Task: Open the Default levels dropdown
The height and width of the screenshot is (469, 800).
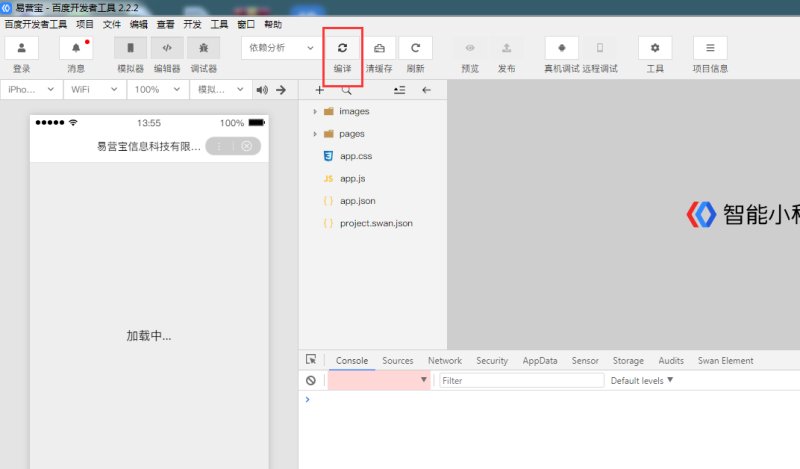Action: pos(642,381)
